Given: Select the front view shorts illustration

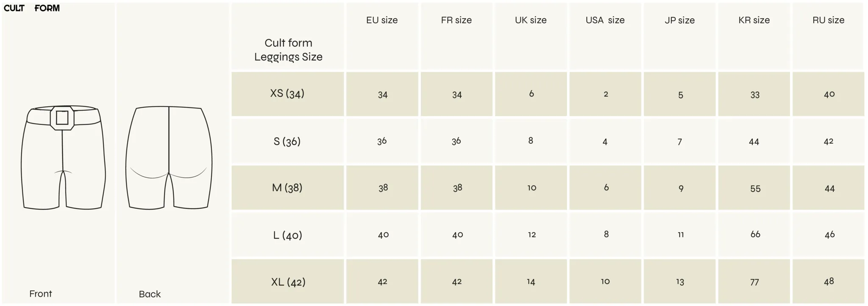Looking at the screenshot, I should tap(63, 157).
